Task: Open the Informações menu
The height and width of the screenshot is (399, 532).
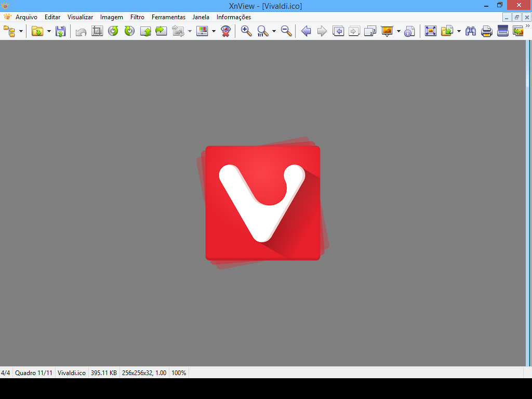Action: 234,17
